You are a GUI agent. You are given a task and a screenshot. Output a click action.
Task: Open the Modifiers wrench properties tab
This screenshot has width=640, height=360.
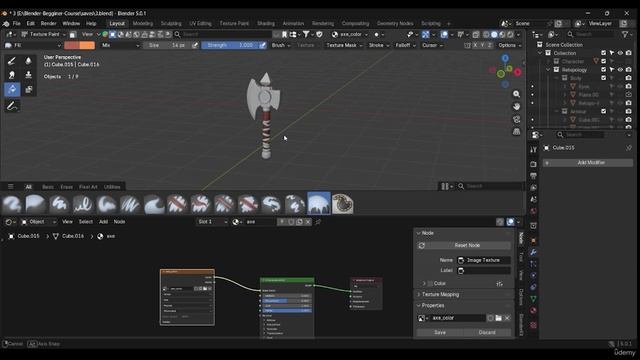click(x=533, y=252)
